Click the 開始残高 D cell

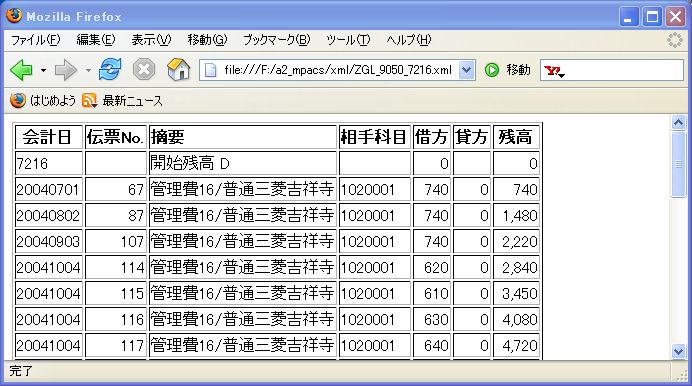[243, 163]
